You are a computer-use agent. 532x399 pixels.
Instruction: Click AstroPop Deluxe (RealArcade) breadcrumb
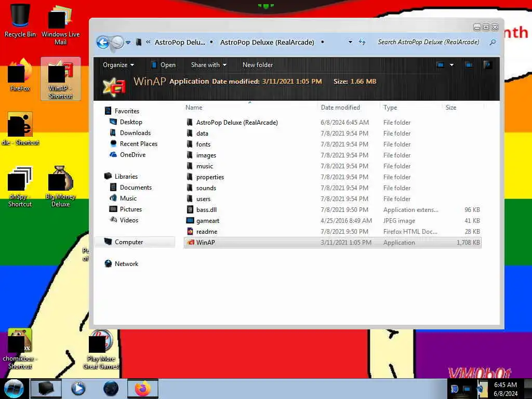click(x=267, y=43)
